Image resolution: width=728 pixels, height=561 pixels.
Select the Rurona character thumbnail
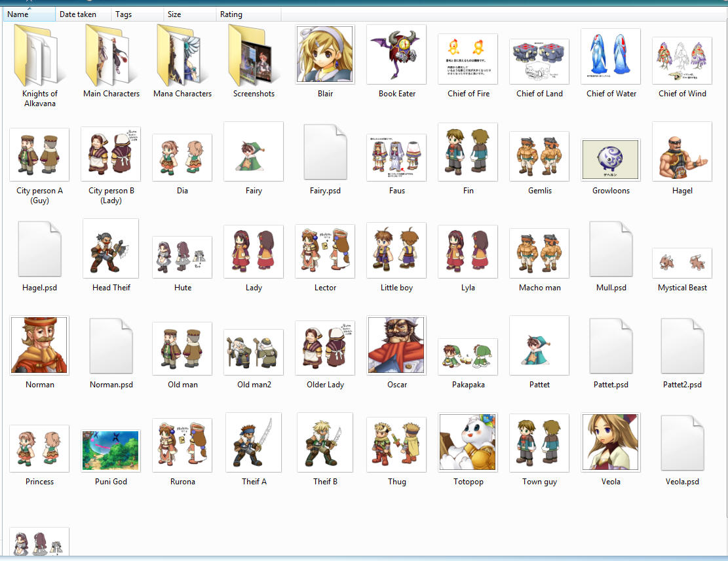[182, 446]
